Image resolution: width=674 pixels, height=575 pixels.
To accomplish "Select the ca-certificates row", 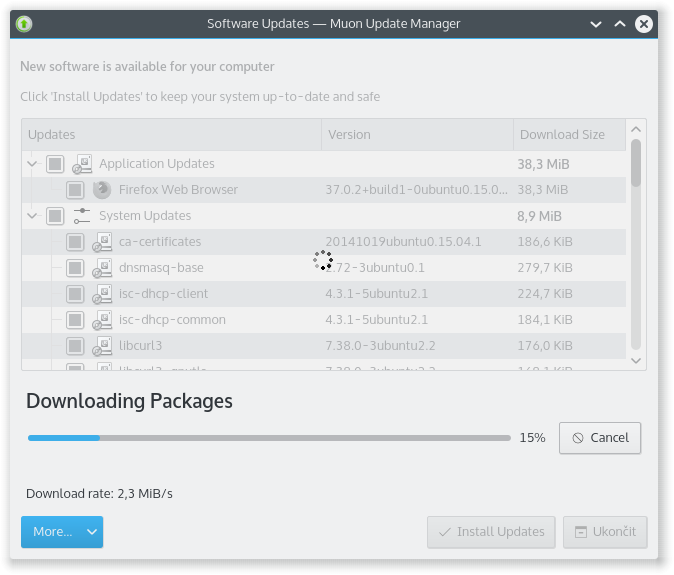I will [x=324, y=242].
